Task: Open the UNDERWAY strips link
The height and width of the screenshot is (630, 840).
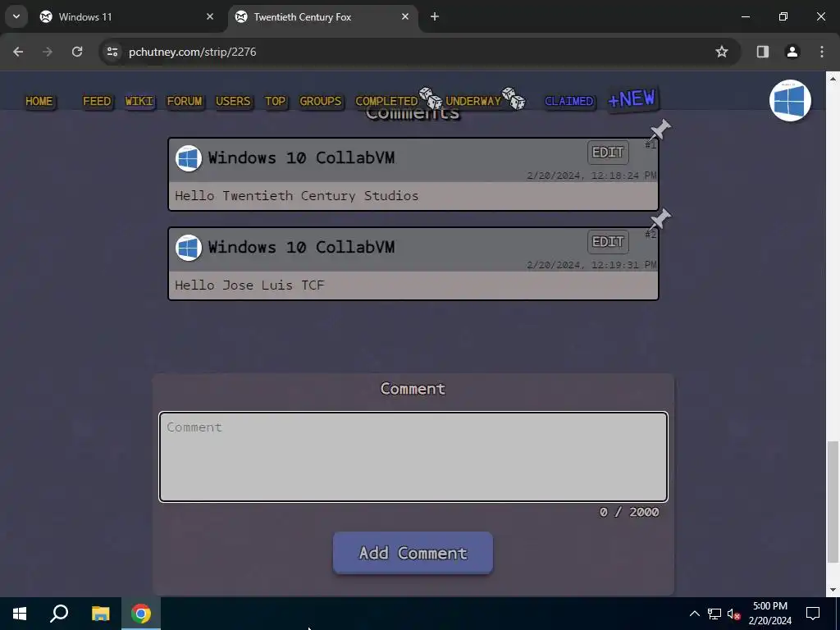Action: pyautogui.click(x=473, y=101)
